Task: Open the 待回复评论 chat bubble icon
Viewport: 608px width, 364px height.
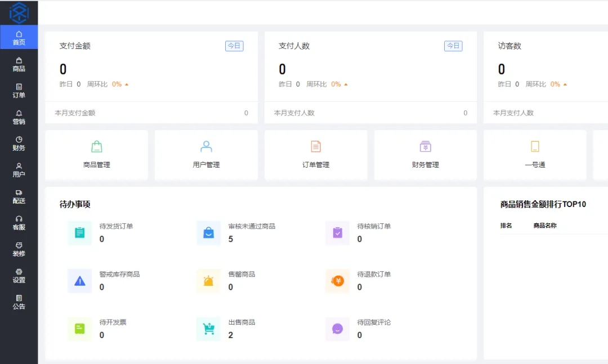Action: click(x=338, y=329)
